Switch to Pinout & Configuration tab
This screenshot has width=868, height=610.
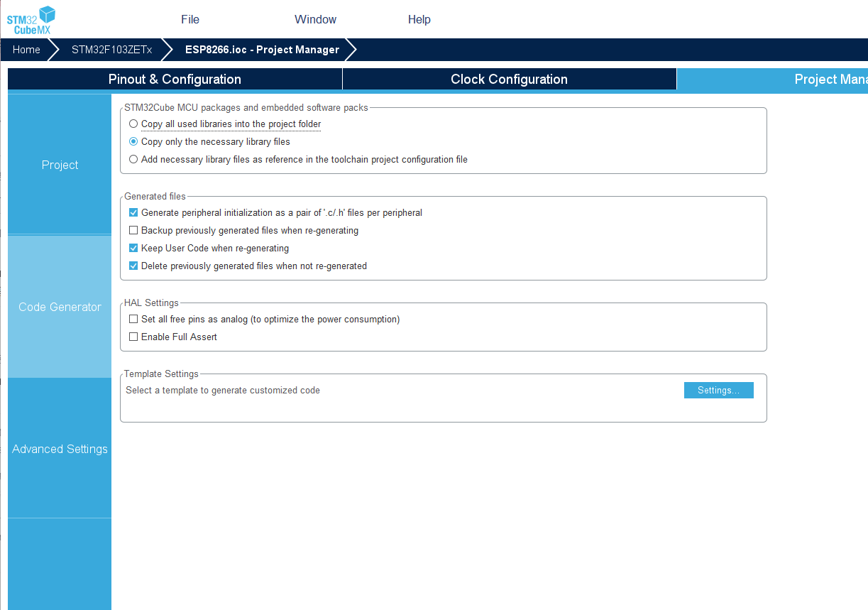(x=175, y=79)
